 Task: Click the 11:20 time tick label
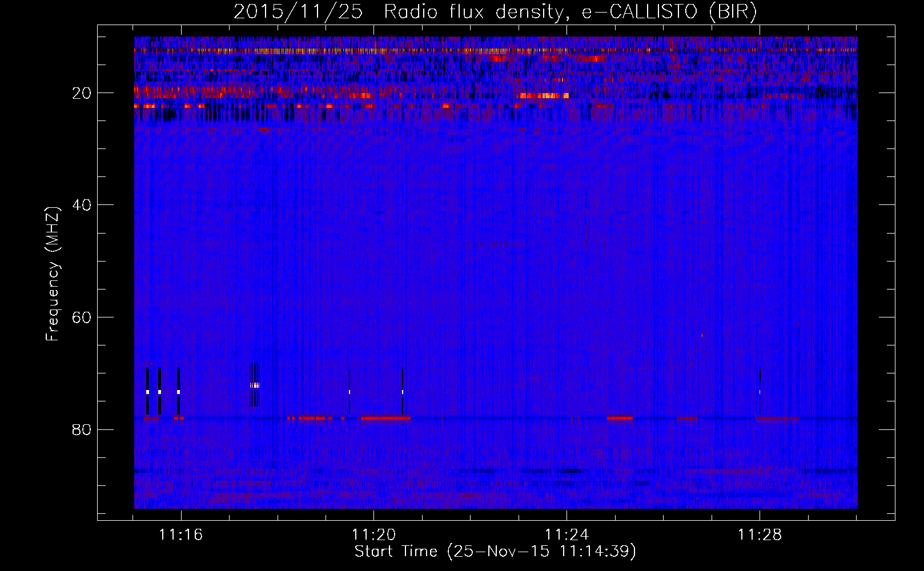pos(373,535)
